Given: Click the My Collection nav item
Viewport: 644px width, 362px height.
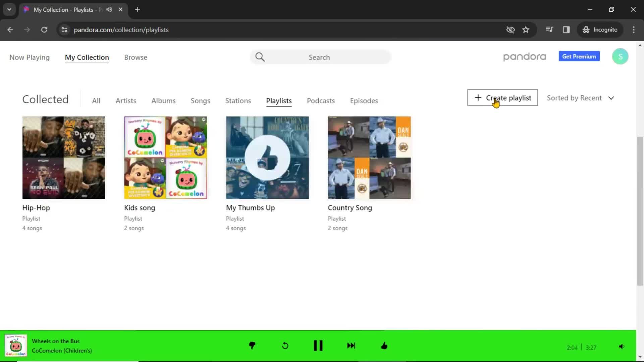Looking at the screenshot, I should point(87,57).
